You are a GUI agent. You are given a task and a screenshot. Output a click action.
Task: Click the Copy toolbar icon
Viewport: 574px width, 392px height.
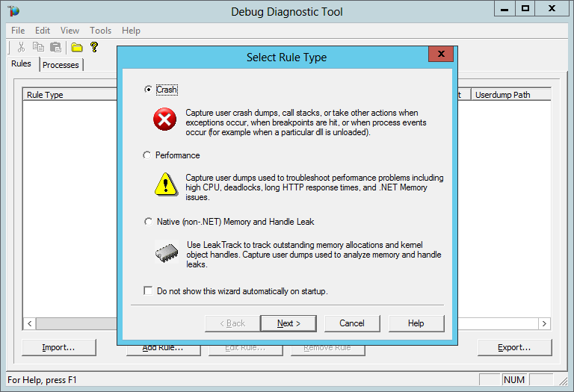(x=38, y=47)
